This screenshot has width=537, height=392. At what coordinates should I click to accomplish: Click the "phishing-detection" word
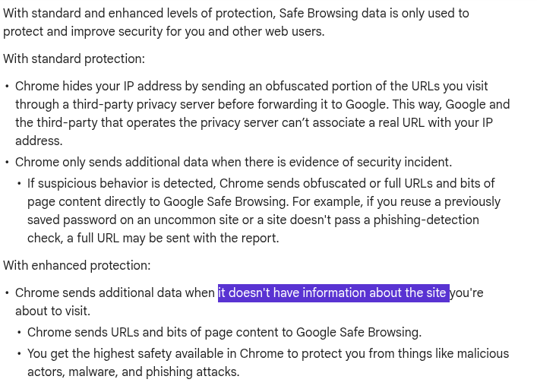point(426,220)
